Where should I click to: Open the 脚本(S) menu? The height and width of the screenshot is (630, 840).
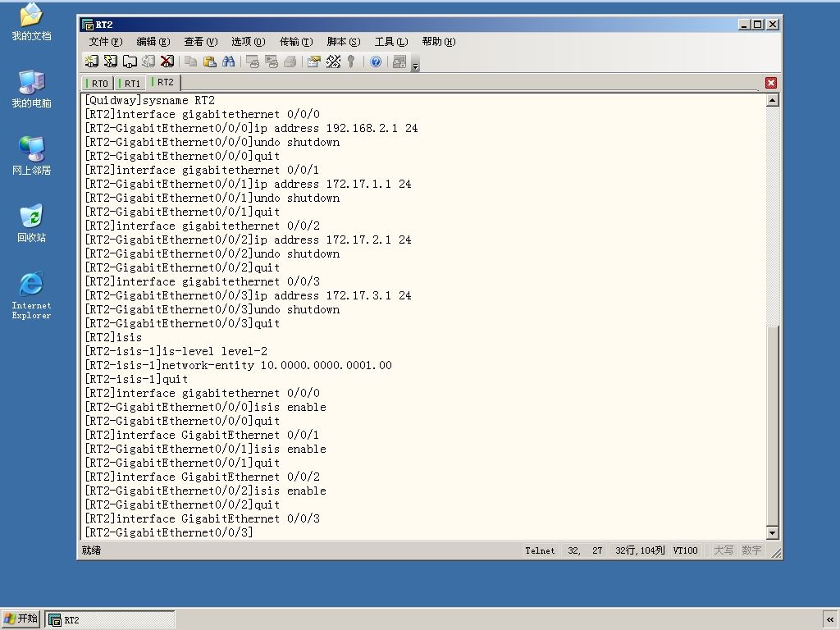point(344,42)
